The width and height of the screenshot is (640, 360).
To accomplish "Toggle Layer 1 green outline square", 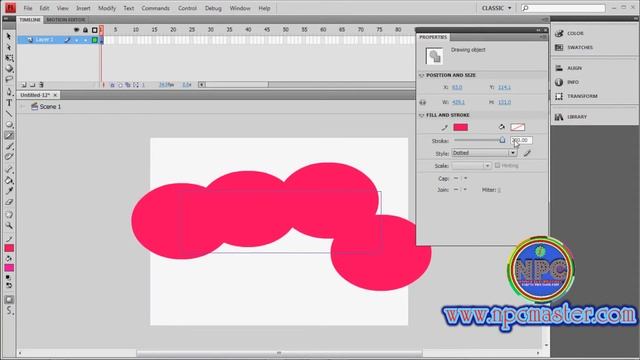I will pyautogui.click(x=95, y=40).
